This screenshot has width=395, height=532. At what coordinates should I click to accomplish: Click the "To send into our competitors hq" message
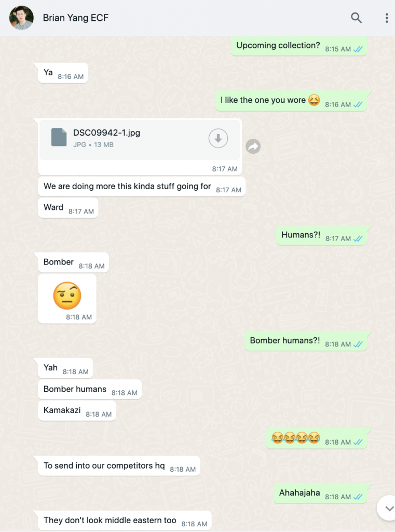point(119,466)
